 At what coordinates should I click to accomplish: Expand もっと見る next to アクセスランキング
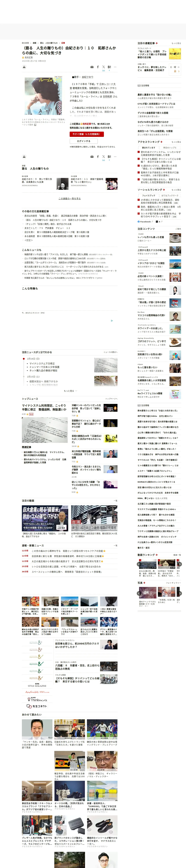click(176, 142)
